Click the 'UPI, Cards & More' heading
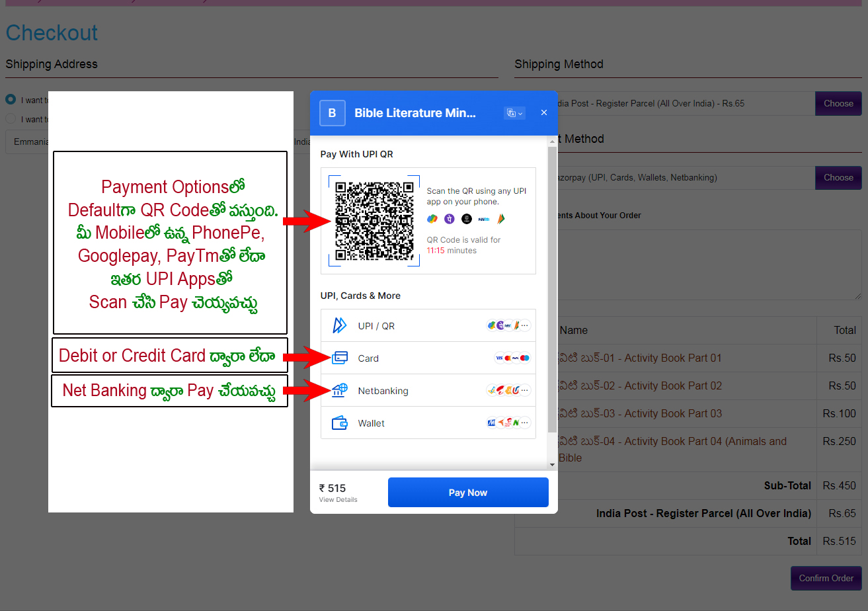Image resolution: width=868 pixels, height=611 pixels. point(360,296)
